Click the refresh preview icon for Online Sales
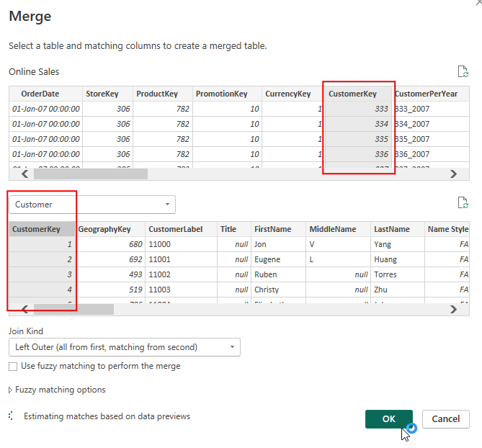This screenshot has width=482, height=448. [x=463, y=71]
